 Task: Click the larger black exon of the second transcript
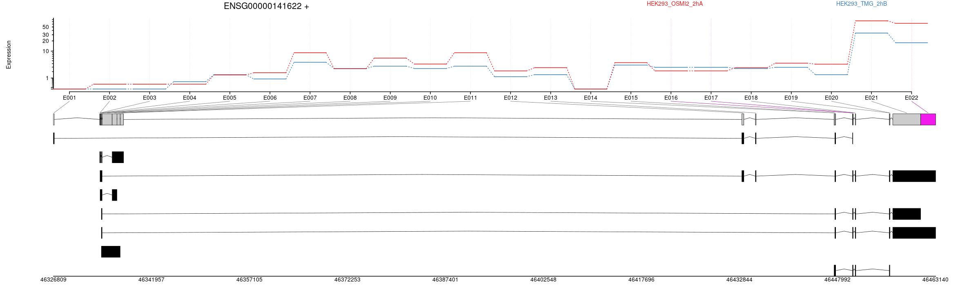[x=118, y=157]
